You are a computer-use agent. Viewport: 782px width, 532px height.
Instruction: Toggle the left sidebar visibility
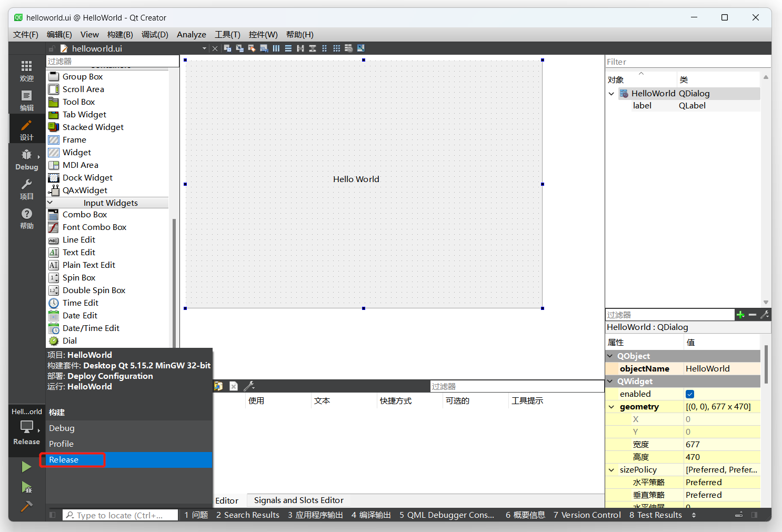[x=53, y=515]
